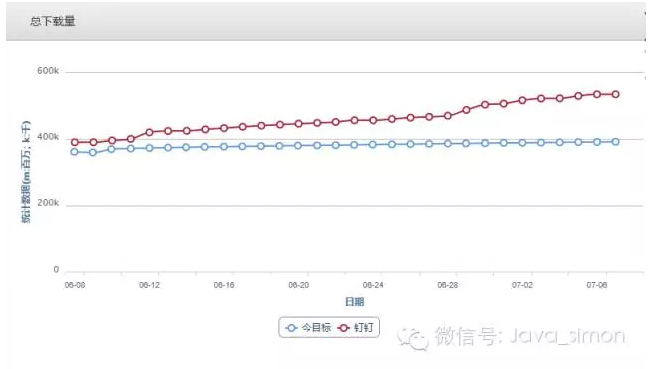653x369 pixels.
Task: Select the last blue data point on 07-07
Action: [x=616, y=142]
